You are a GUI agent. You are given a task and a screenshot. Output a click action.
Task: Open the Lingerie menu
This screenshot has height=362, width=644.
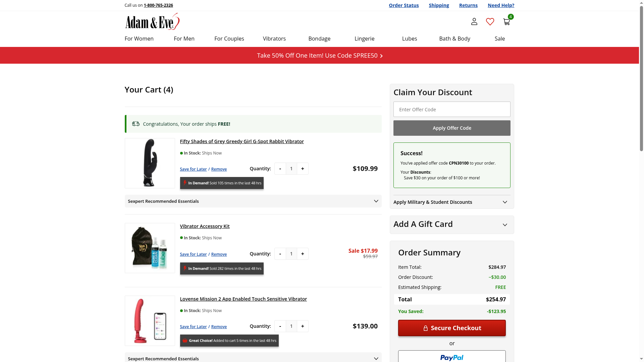pyautogui.click(x=364, y=39)
